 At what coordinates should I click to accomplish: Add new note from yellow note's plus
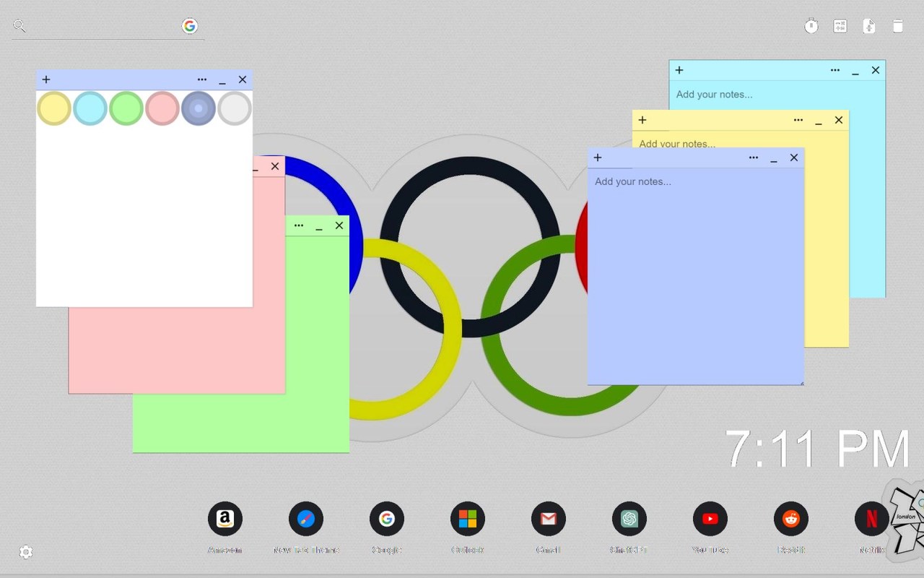[642, 120]
